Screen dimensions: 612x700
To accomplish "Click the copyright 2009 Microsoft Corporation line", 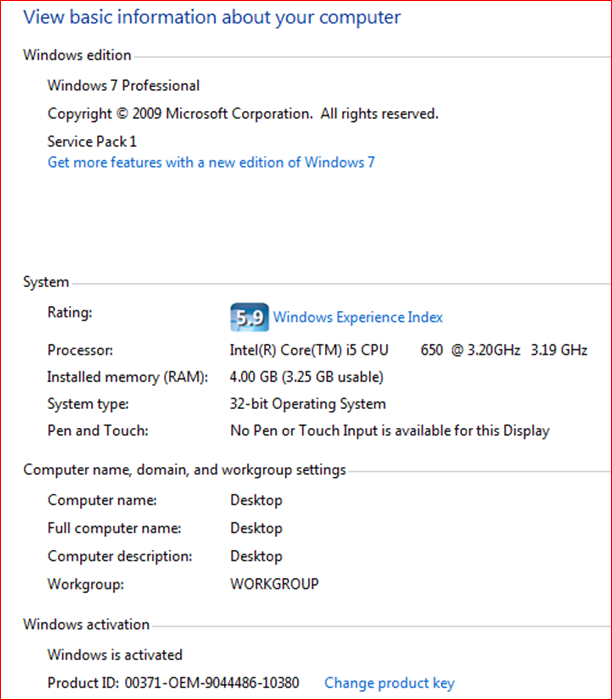I will click(x=243, y=114).
